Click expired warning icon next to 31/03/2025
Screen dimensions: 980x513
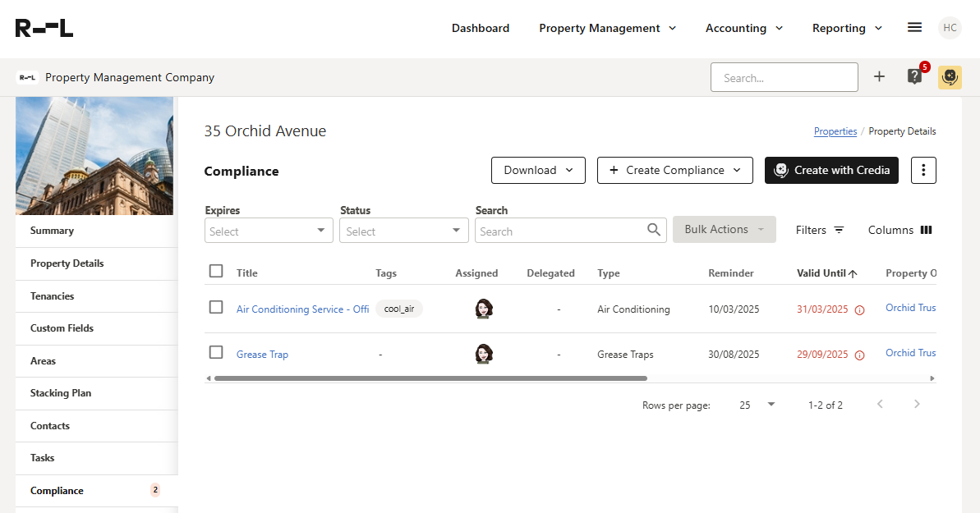[859, 310]
